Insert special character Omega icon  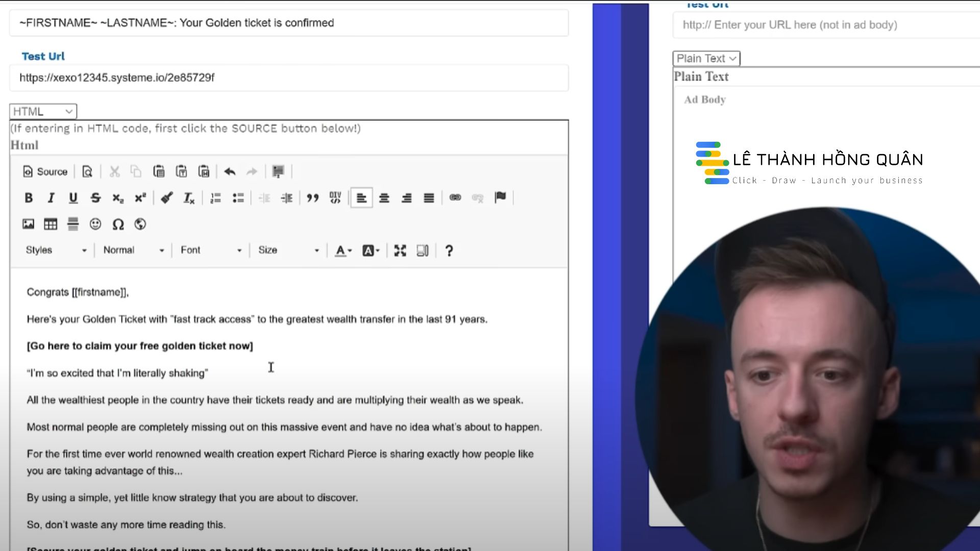[118, 224]
